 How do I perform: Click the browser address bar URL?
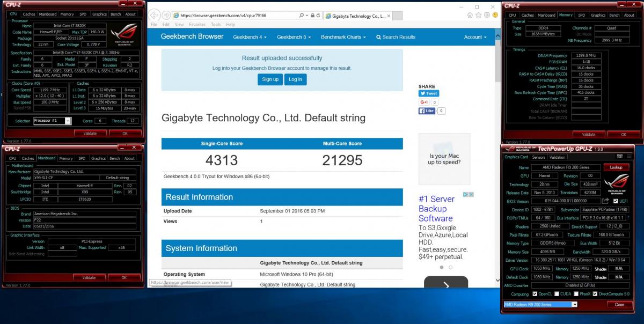223,16
